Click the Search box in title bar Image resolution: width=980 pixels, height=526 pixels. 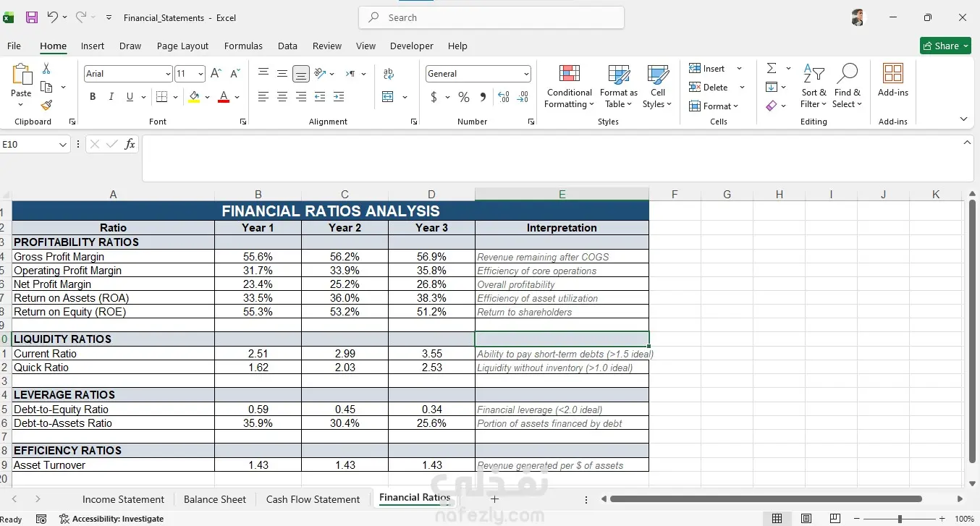(491, 17)
